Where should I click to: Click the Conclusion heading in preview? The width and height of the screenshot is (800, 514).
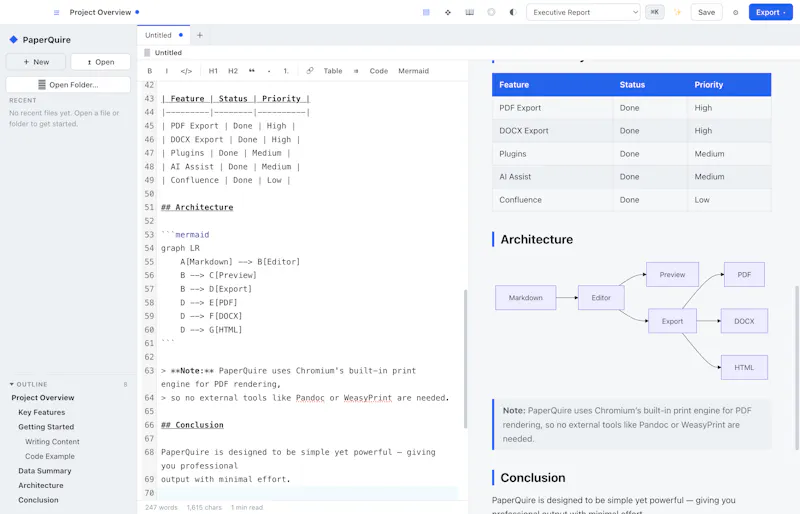pos(533,478)
